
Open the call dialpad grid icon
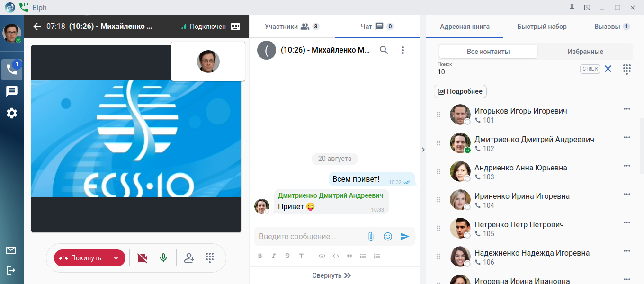pyautogui.click(x=210, y=258)
